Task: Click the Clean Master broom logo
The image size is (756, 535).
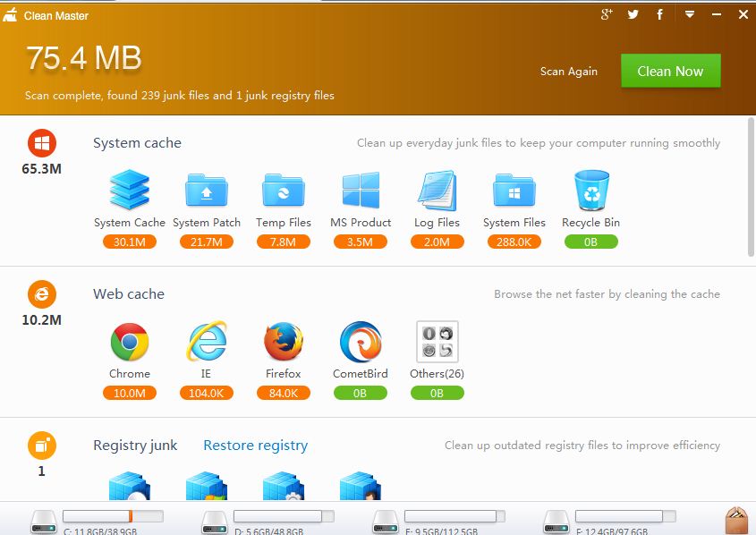Action: point(10,15)
